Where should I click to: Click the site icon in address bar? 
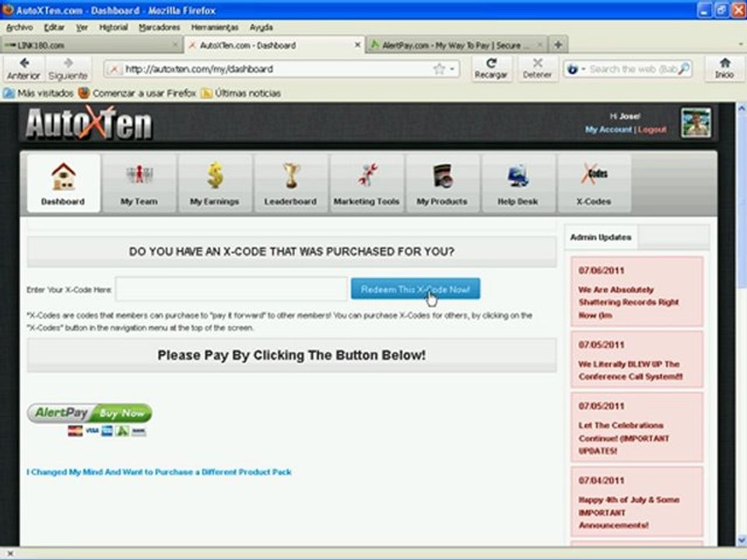click(114, 69)
